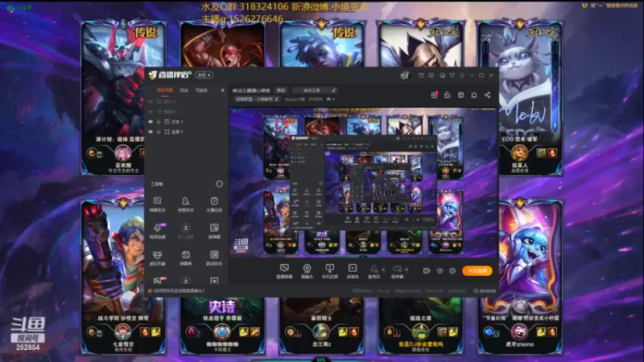Add a 摄像头 camera source
Screen dimensions: 644x362
tap(307, 271)
